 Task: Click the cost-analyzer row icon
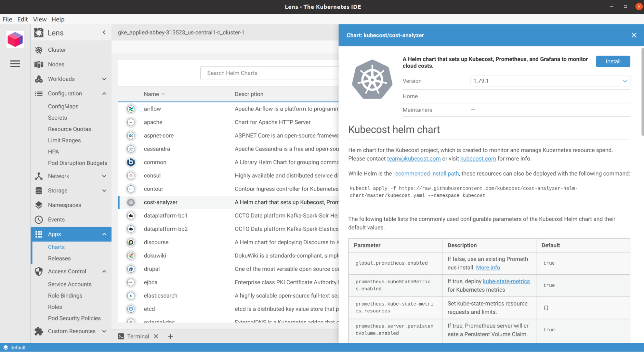pyautogui.click(x=131, y=202)
